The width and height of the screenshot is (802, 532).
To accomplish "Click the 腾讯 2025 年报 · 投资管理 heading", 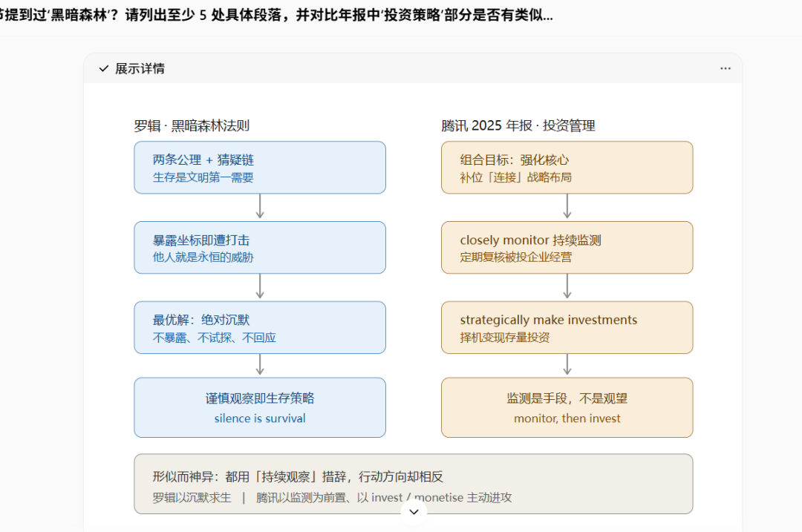I will click(518, 125).
